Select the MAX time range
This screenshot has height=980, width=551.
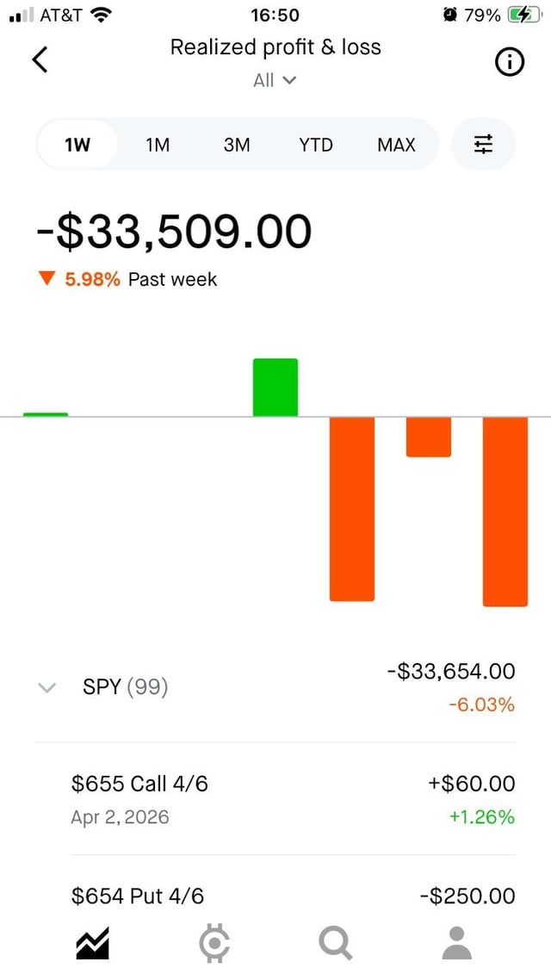[396, 145]
